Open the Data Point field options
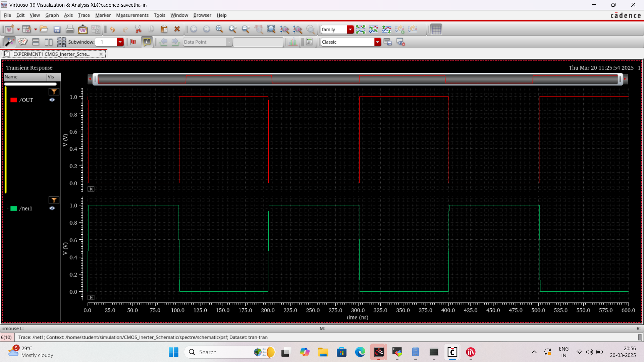The height and width of the screenshot is (362, 644). [x=229, y=42]
